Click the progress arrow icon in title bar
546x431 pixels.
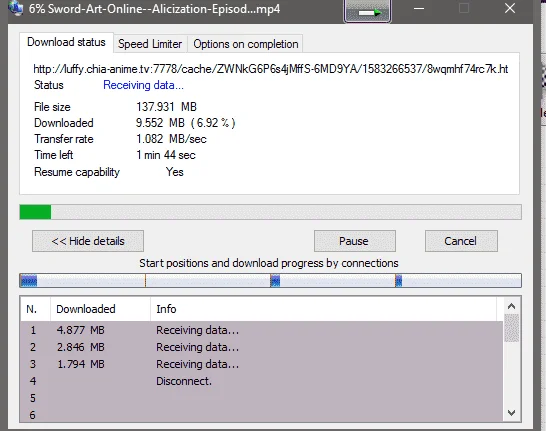pyautogui.click(x=367, y=11)
